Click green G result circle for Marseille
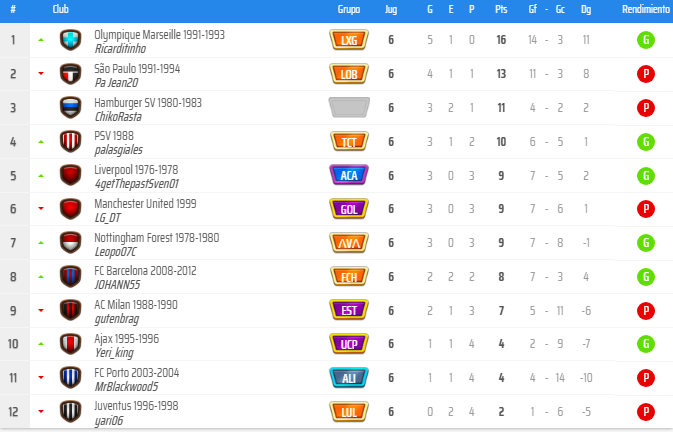This screenshot has width=673, height=432. (646, 40)
